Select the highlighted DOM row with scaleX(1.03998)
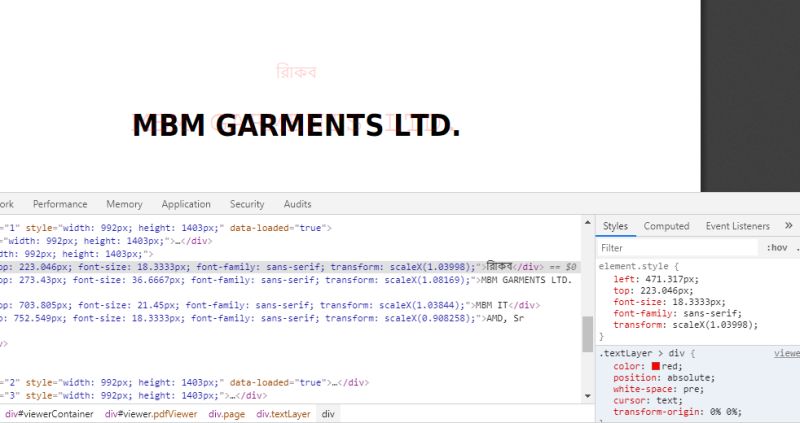Viewport: 800px width, 423px height. tap(291, 267)
